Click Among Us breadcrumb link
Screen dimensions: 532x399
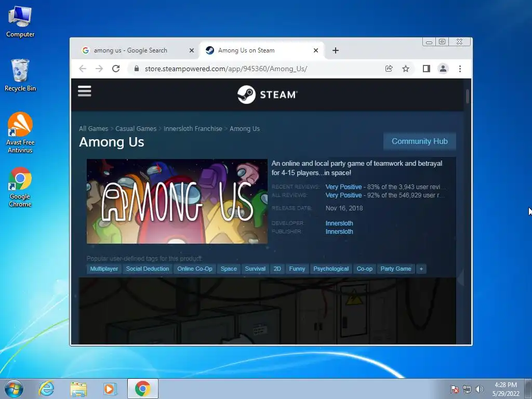point(245,129)
